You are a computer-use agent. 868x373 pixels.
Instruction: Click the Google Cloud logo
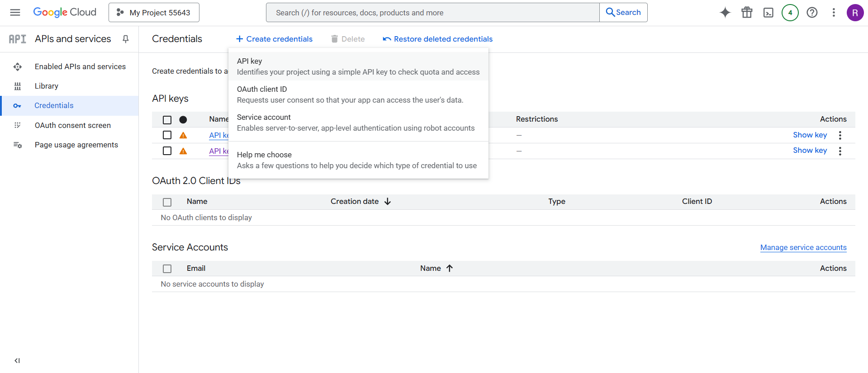(65, 12)
